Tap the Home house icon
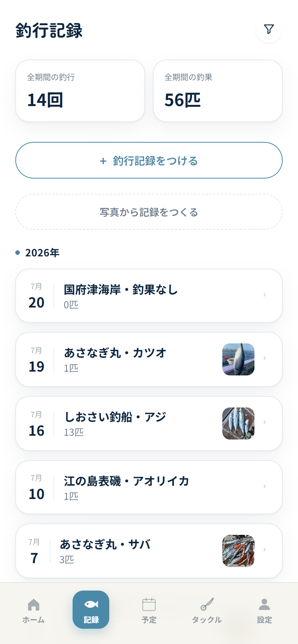Image resolution: width=298 pixels, height=644 pixels. point(34,604)
